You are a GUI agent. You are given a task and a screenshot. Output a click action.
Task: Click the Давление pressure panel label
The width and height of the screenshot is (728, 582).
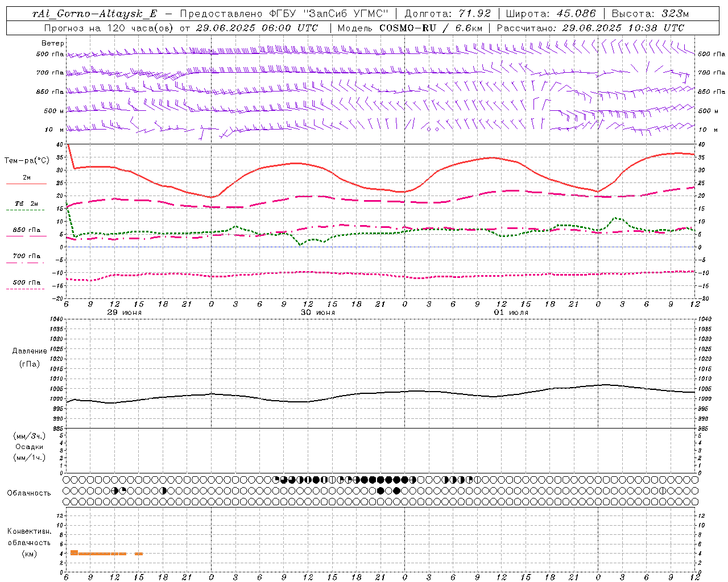pos(29,351)
